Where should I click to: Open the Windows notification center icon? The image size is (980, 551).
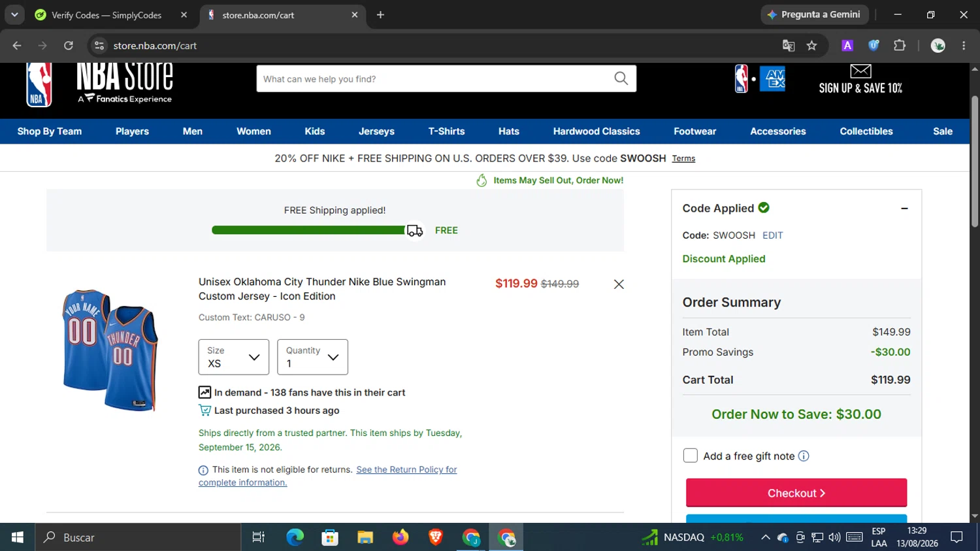(x=956, y=537)
